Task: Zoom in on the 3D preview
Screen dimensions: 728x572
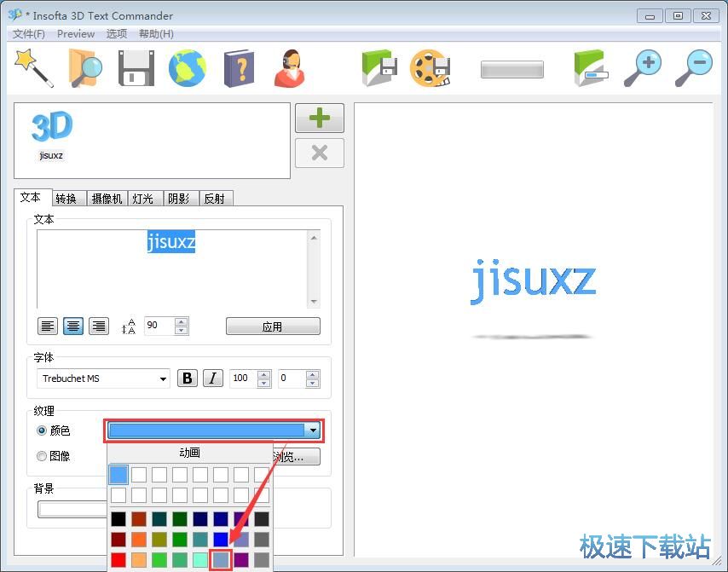Action: [649, 67]
